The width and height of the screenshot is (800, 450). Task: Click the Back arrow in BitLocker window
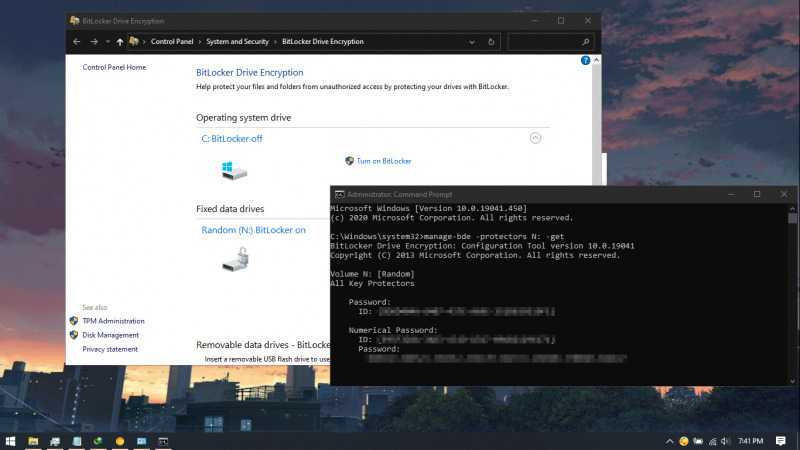[x=77, y=42]
